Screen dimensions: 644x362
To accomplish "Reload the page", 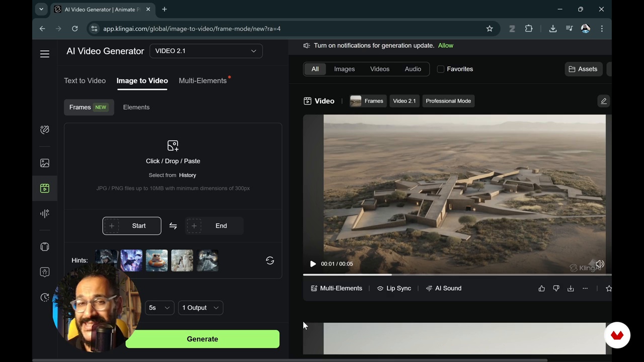I will coord(75,29).
